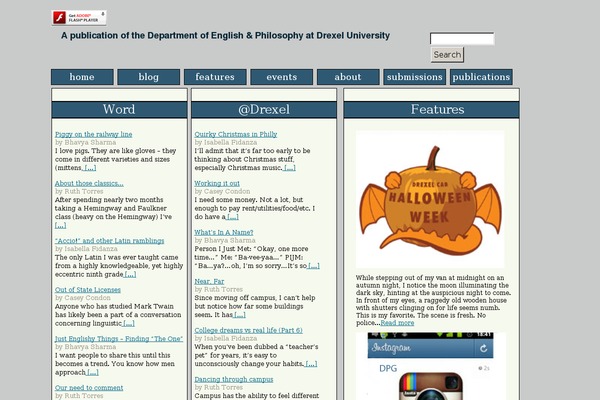Open 'Dancing through campus' article
Image resolution: width=600 pixels, height=400 pixels.
point(234,379)
